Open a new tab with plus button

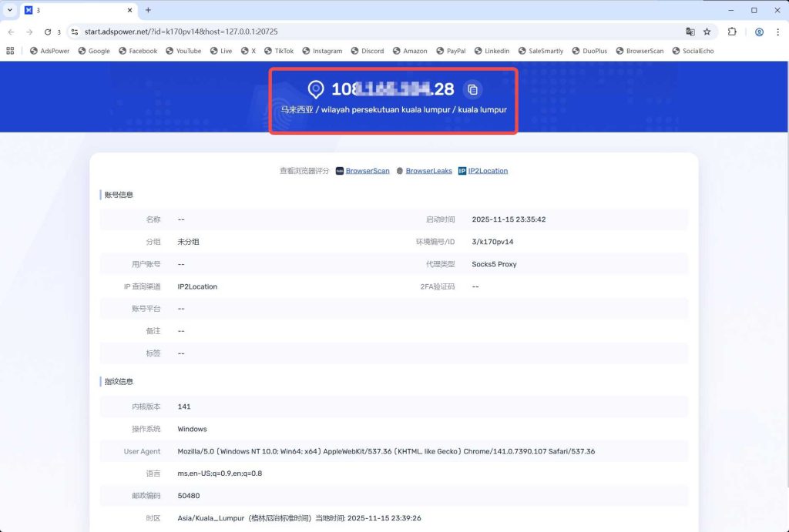[x=148, y=10]
